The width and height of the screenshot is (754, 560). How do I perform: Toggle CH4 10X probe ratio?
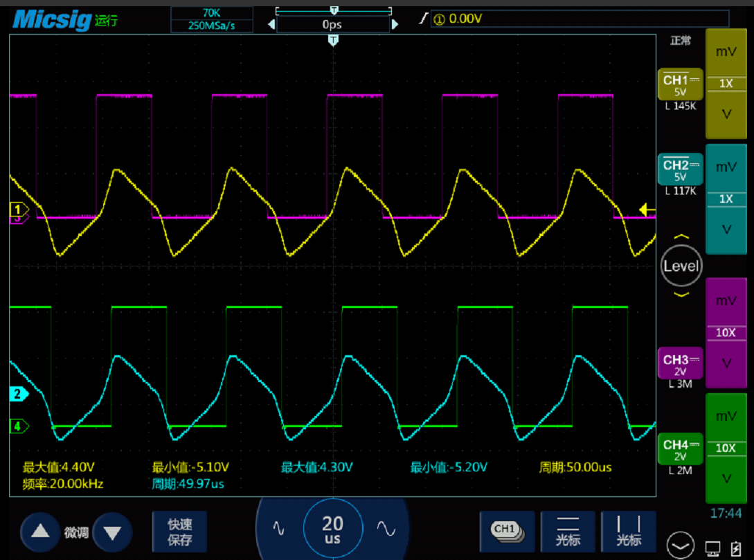click(726, 448)
